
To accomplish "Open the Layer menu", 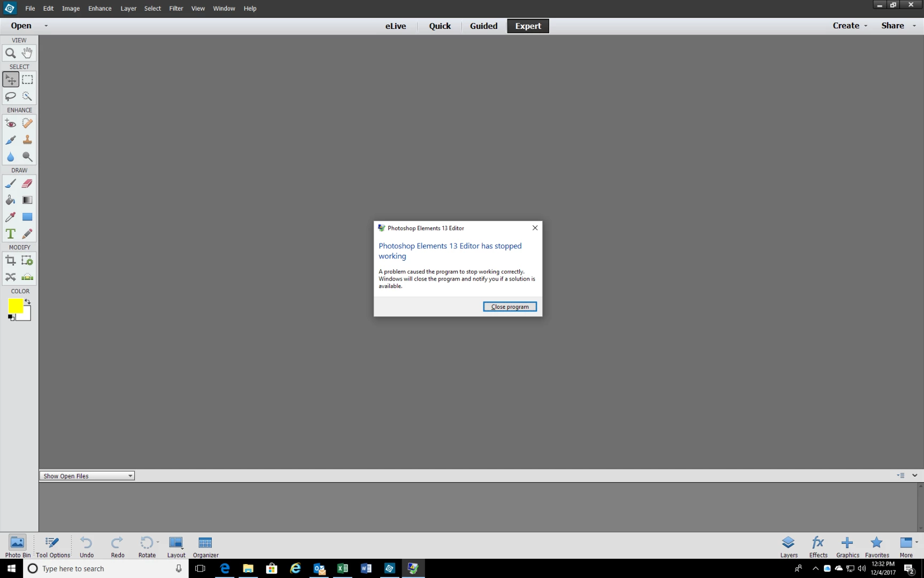I will point(128,9).
